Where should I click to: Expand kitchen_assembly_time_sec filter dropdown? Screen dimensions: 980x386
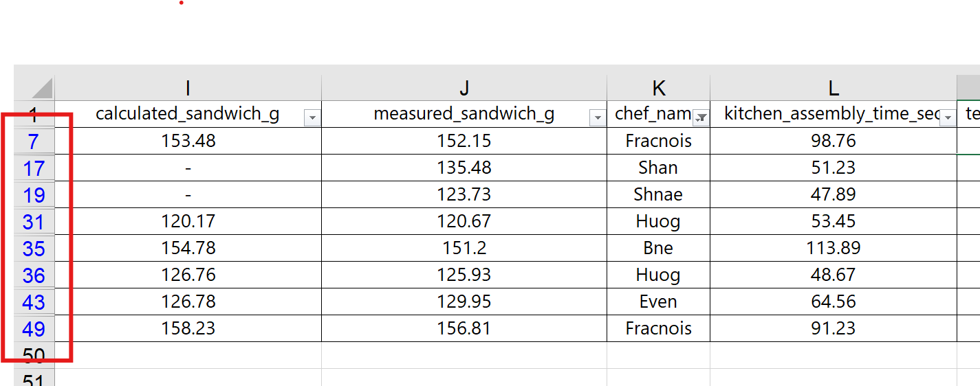click(x=948, y=118)
